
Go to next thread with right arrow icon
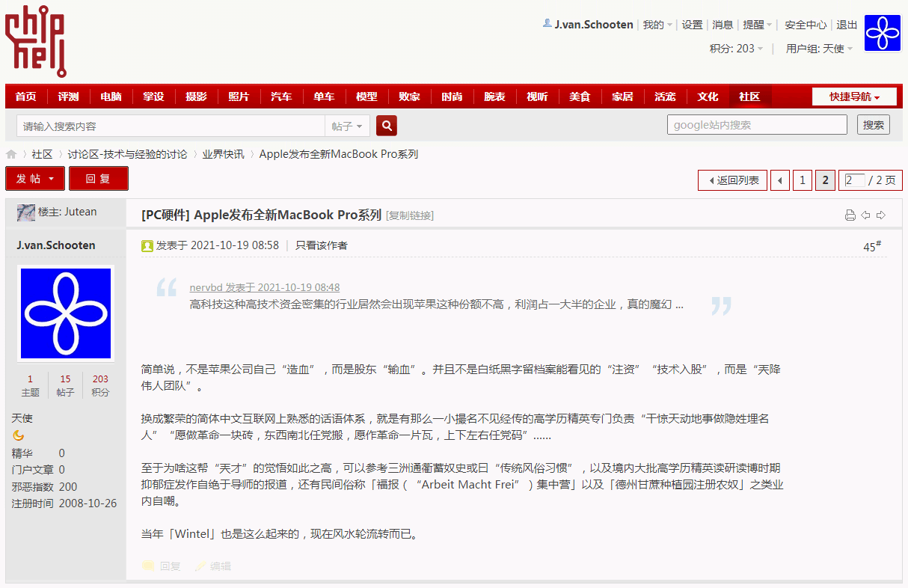[881, 215]
